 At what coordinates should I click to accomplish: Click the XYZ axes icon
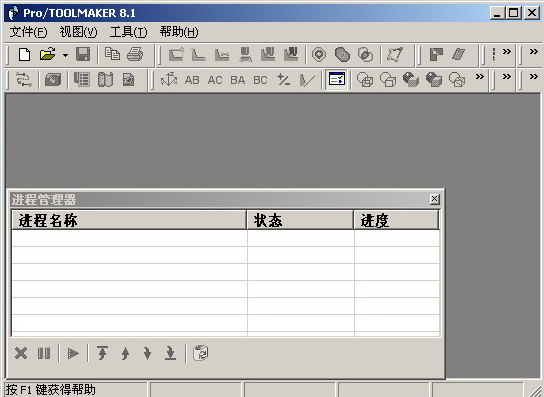coord(169,80)
